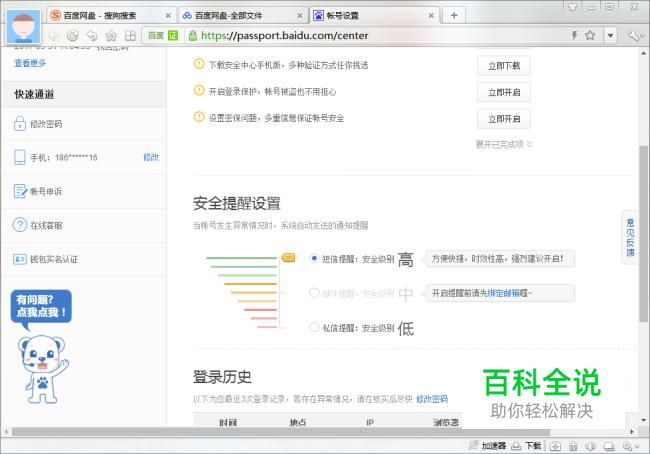The width and height of the screenshot is (650, 454).
Task: Click the undo-close-tab arrow icon
Action: (x=92, y=36)
